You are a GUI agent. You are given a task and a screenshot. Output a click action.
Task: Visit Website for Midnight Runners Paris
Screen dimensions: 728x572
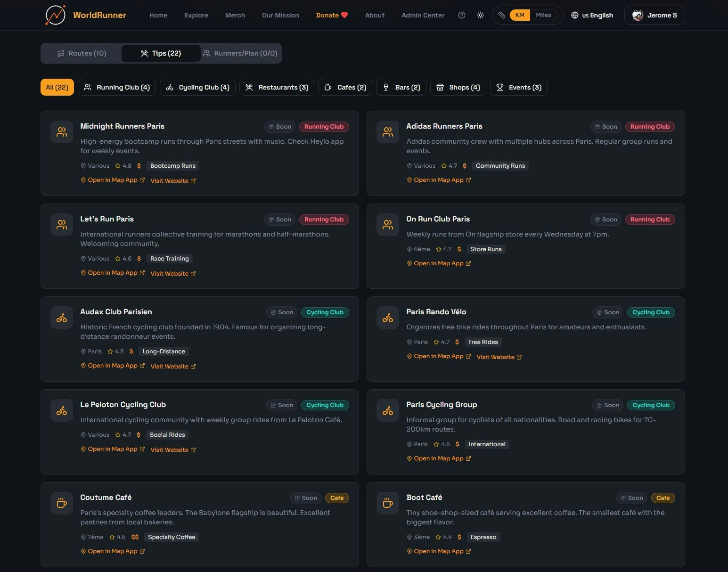(x=173, y=181)
